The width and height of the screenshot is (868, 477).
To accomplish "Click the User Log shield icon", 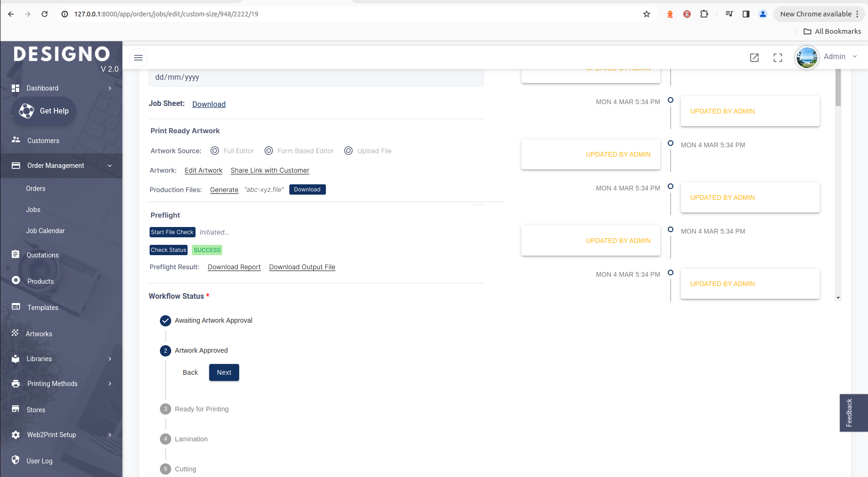I will click(x=15, y=460).
